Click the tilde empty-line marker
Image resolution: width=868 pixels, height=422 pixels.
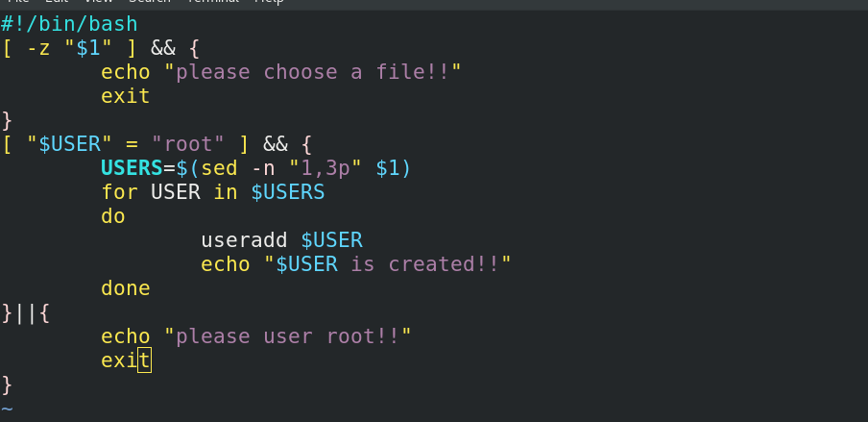pos(7,410)
